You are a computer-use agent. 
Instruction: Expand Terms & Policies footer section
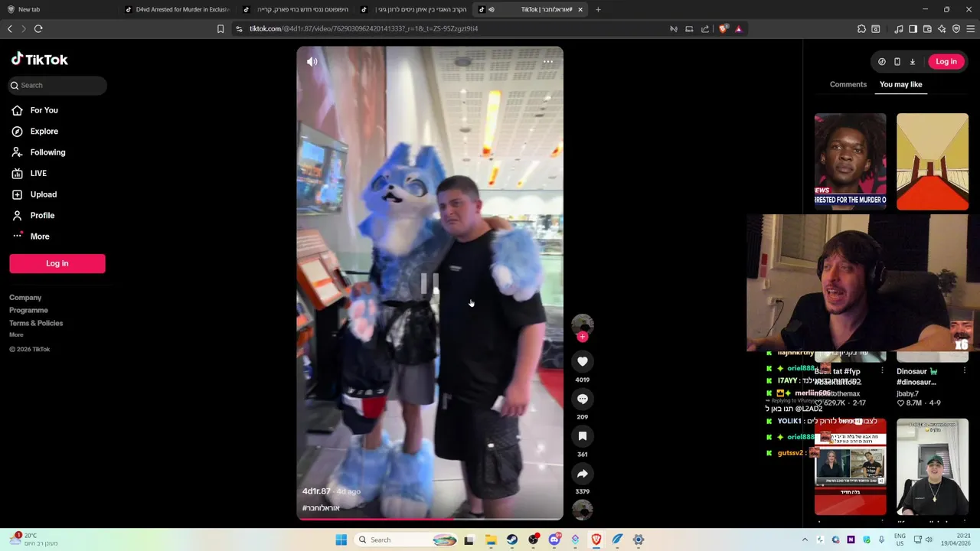pyautogui.click(x=36, y=323)
